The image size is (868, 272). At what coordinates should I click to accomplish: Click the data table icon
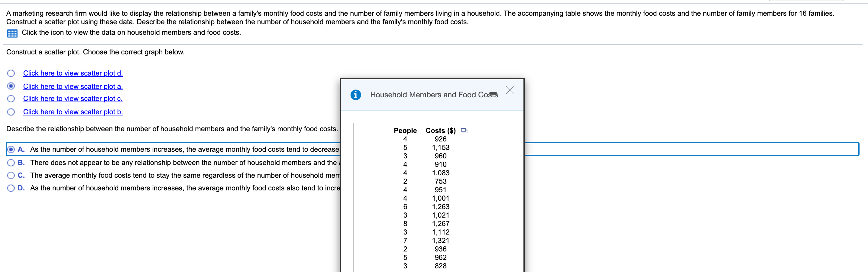[12, 33]
